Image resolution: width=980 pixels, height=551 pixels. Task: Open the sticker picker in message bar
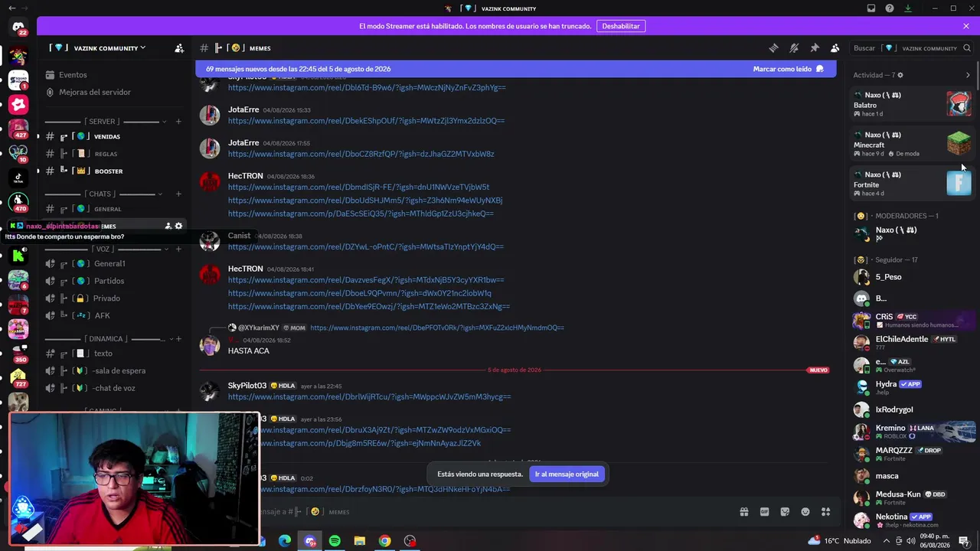point(785,512)
